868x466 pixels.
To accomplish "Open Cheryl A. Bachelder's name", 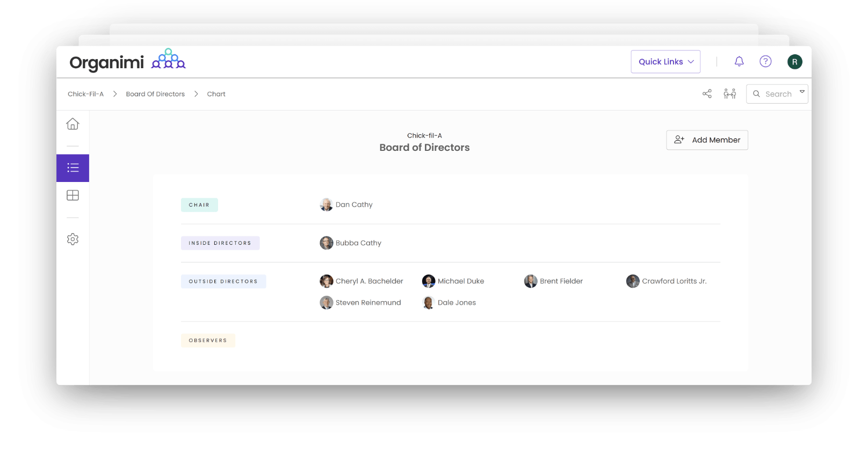I will [x=369, y=281].
